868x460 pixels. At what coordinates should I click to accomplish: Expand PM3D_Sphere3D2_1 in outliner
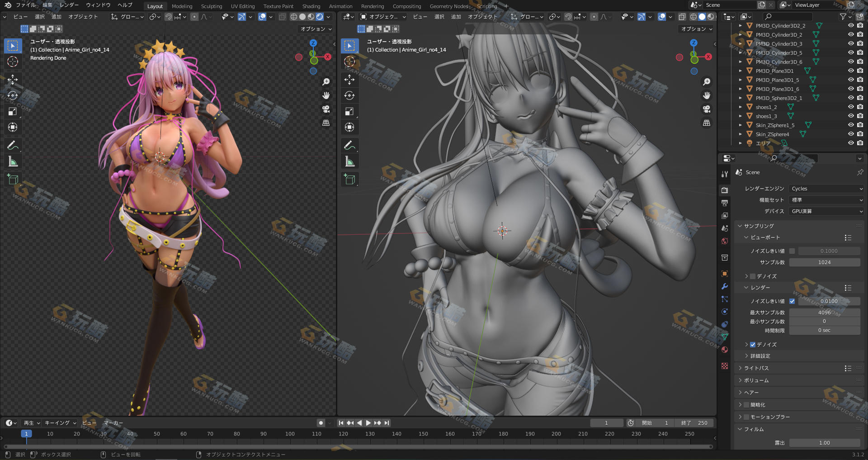pyautogui.click(x=740, y=98)
